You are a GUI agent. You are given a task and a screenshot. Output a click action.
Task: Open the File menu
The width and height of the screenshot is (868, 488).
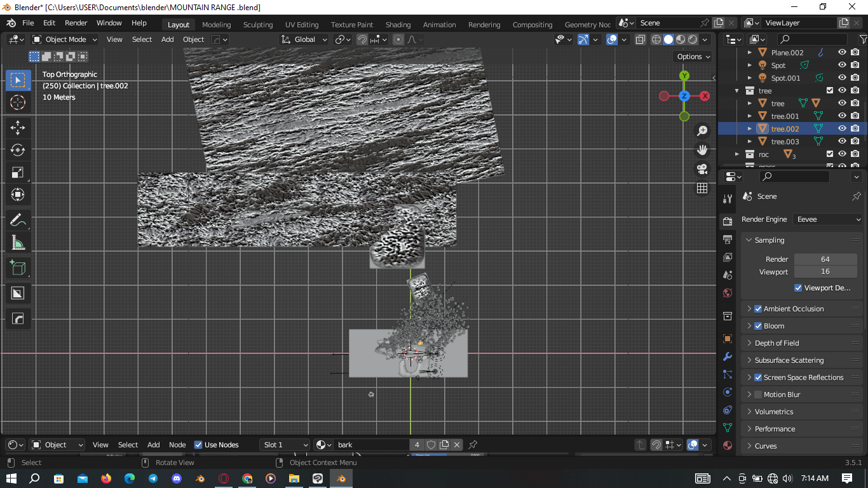[x=28, y=23]
